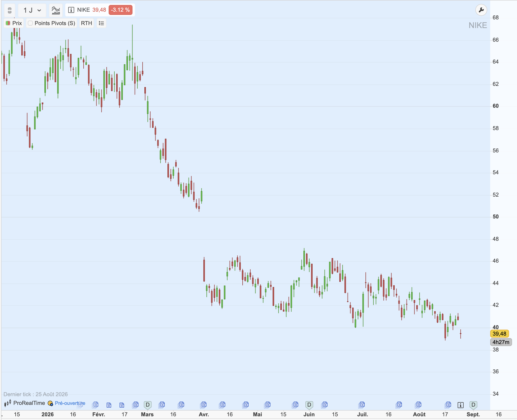Open the Prix color swatch settings

point(8,23)
